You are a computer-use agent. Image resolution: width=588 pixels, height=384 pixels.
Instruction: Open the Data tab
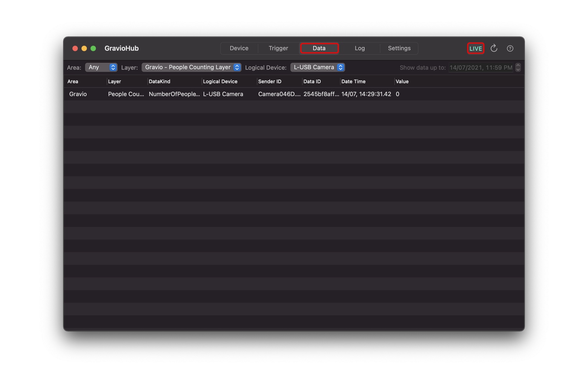pos(319,48)
